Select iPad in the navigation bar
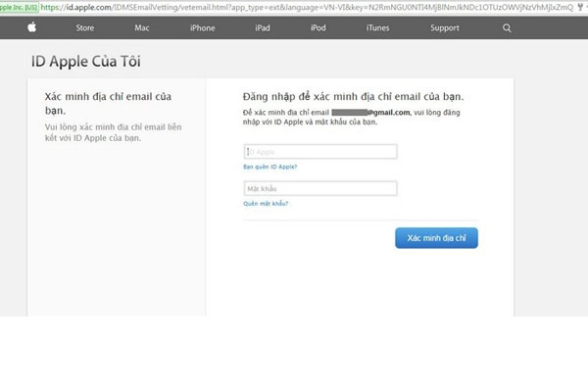 click(263, 27)
